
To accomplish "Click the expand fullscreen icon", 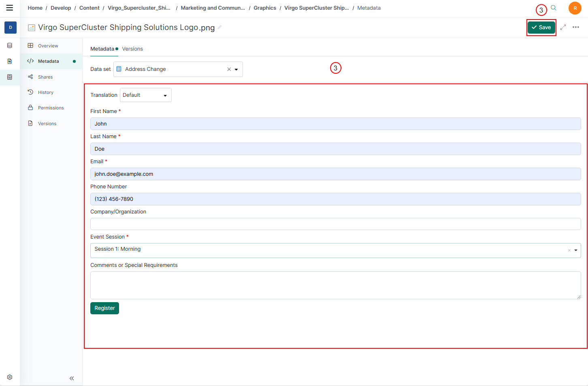I will tap(563, 27).
